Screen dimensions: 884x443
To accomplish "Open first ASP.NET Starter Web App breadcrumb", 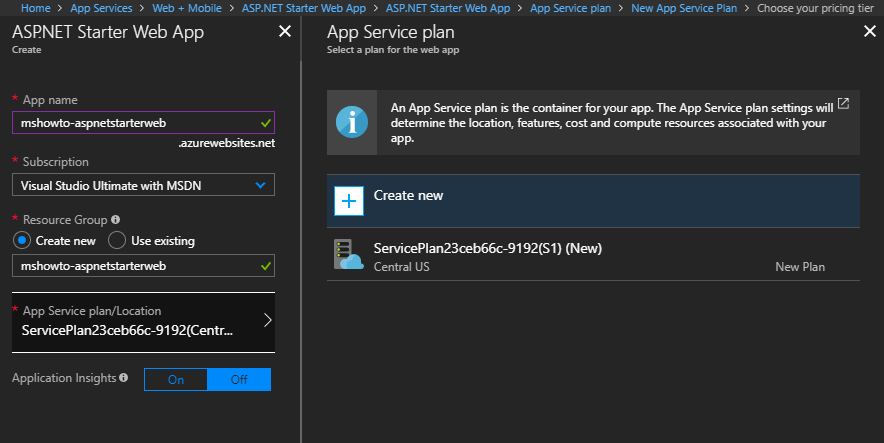I will pos(304,8).
